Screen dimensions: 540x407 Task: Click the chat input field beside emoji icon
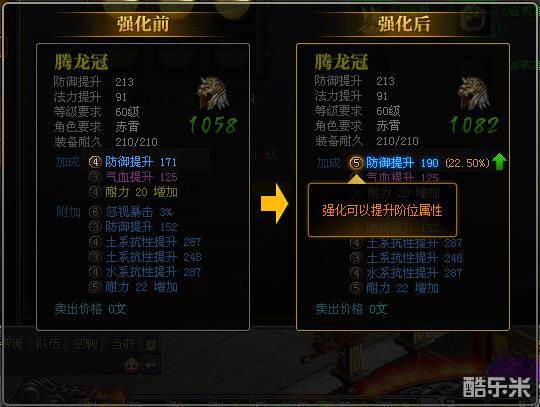click(64, 365)
